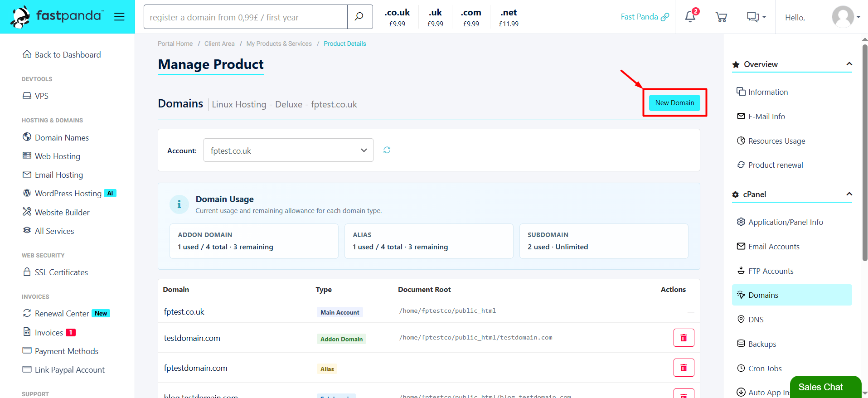Follow the Fast Panda link
This screenshot has width=868, height=398.
[645, 17]
